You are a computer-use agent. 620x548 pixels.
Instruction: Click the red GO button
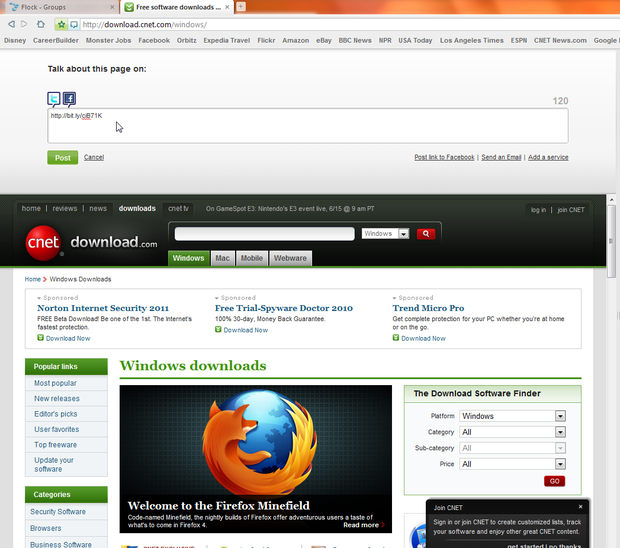pos(554,481)
